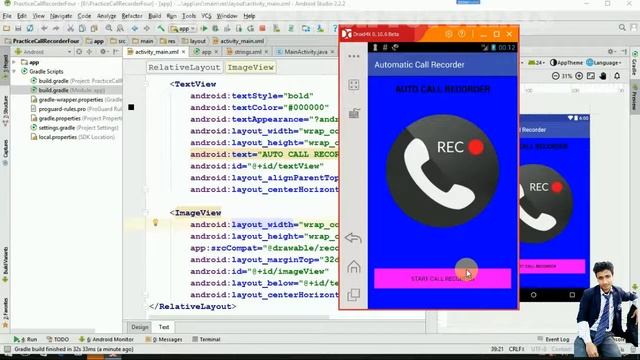Open the AppTheme selector in preview

[x=567, y=62]
